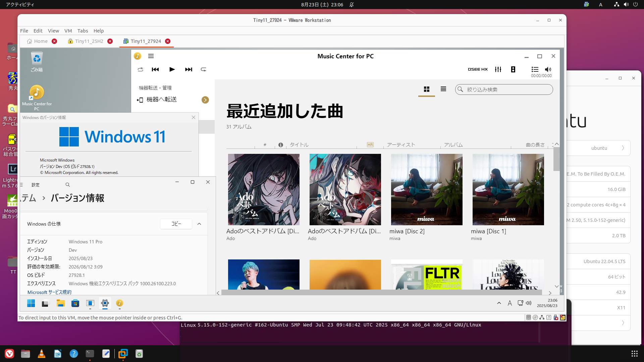Open the Music Center hamburger menu
This screenshot has height=362, width=644.
tap(151, 56)
